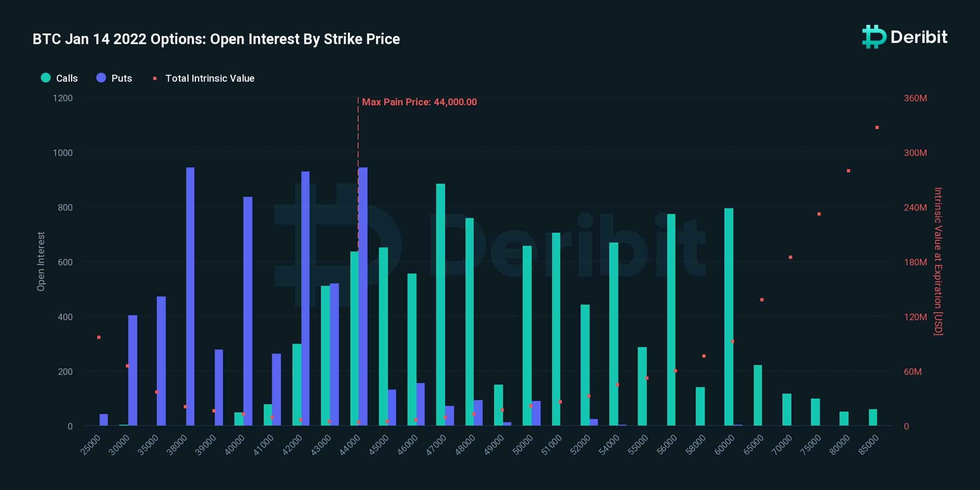Image resolution: width=980 pixels, height=490 pixels.
Task: Click the Deribit logo icon
Action: coord(874,37)
